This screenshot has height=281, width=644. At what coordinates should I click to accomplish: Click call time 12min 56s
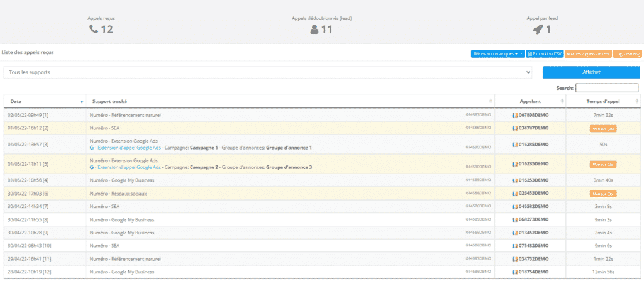pos(603,272)
